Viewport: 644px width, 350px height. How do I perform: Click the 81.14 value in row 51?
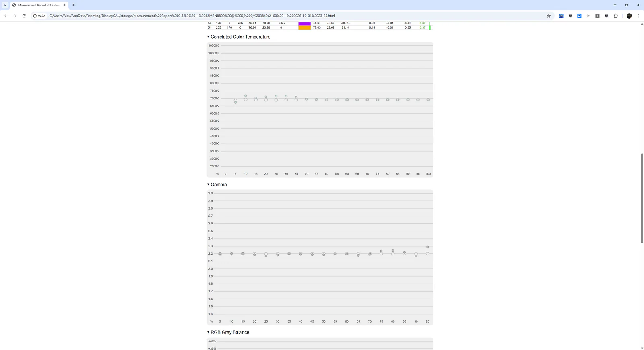pyautogui.click(x=345, y=28)
